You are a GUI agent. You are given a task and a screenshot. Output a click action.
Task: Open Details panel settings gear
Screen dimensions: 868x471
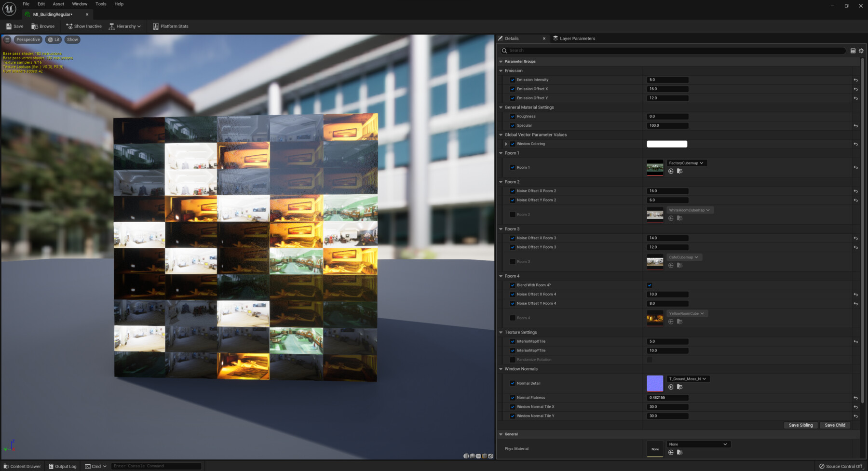861,51
